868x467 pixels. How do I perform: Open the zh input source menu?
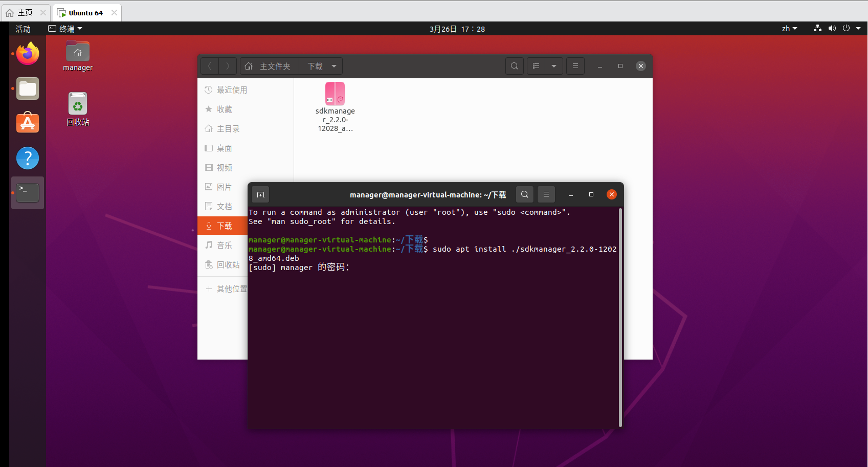789,29
